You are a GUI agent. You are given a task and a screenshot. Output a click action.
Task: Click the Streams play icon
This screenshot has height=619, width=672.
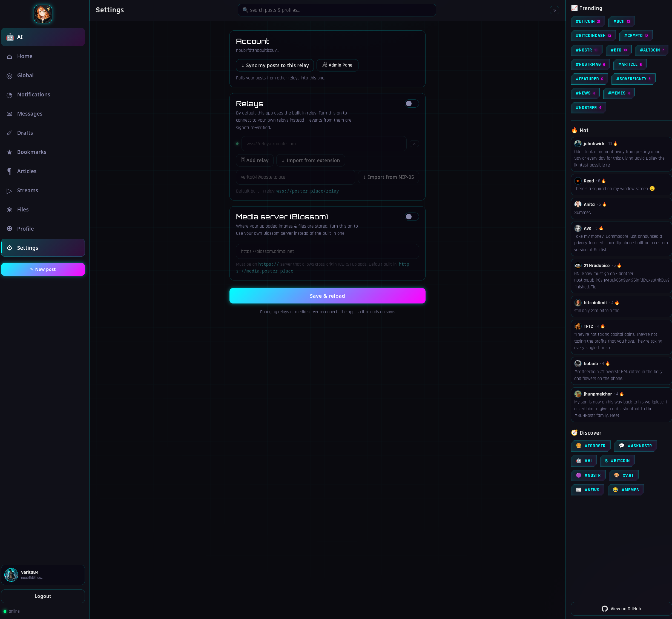(9, 191)
